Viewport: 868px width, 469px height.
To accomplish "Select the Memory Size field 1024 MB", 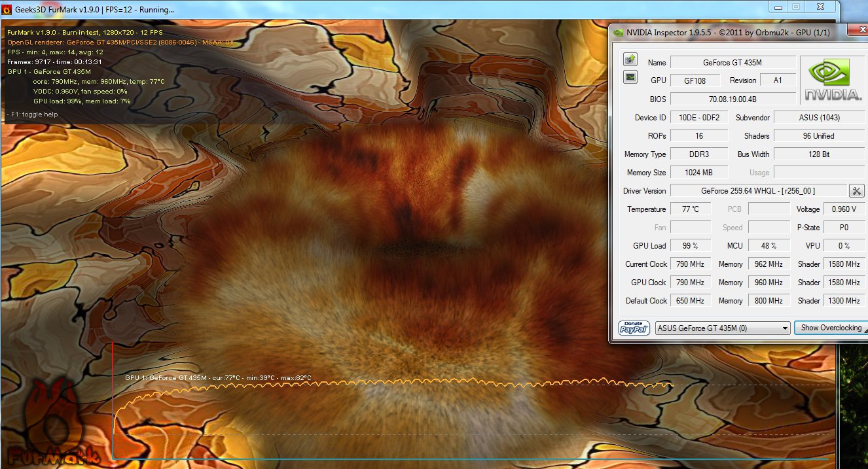I will point(699,173).
